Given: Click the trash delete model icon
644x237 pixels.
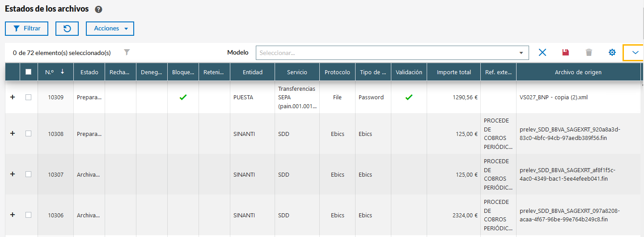Looking at the screenshot, I should pyautogui.click(x=589, y=52).
